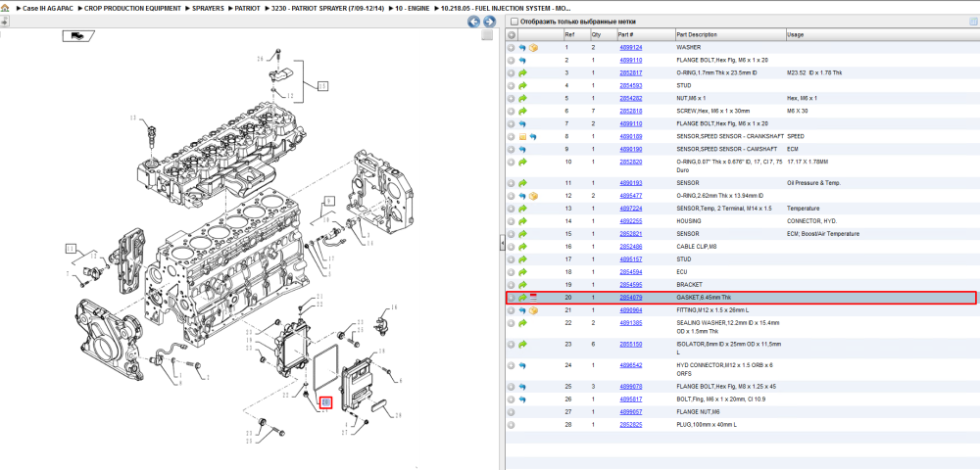Open the column settings icon at the parts list's right edge
This screenshot has width=980, height=470.
click(x=972, y=22)
